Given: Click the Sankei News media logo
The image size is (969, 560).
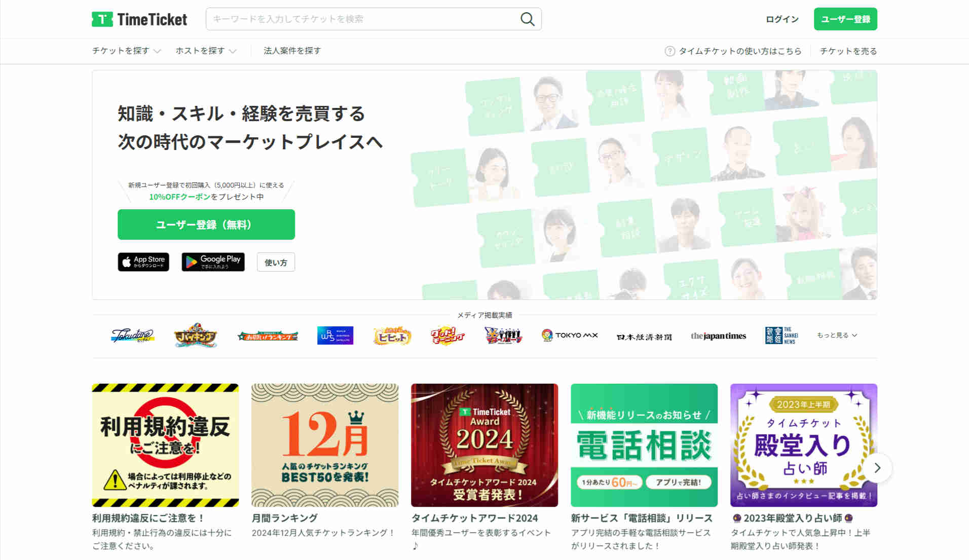Looking at the screenshot, I should [781, 335].
